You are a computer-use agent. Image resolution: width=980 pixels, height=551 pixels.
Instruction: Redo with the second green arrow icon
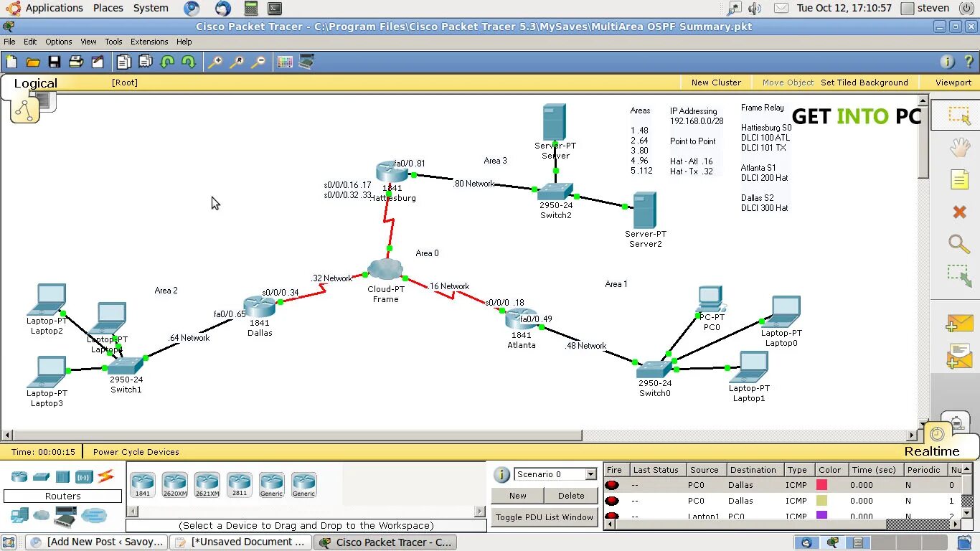coord(189,62)
